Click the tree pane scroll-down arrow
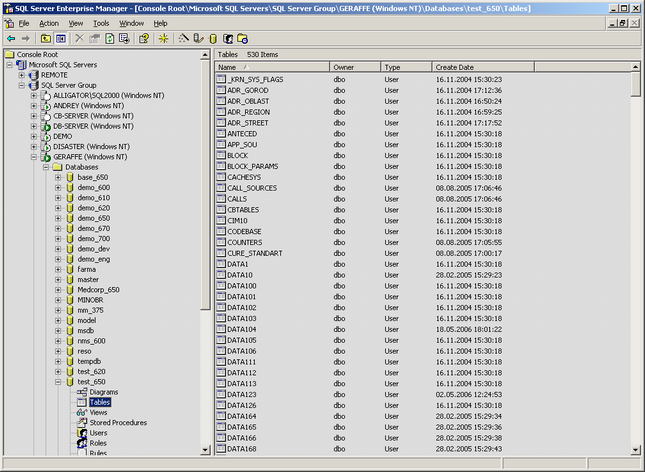 (205, 450)
